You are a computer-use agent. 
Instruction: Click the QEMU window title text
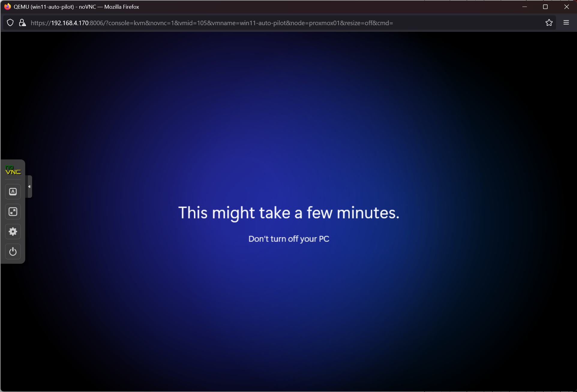[x=76, y=7]
